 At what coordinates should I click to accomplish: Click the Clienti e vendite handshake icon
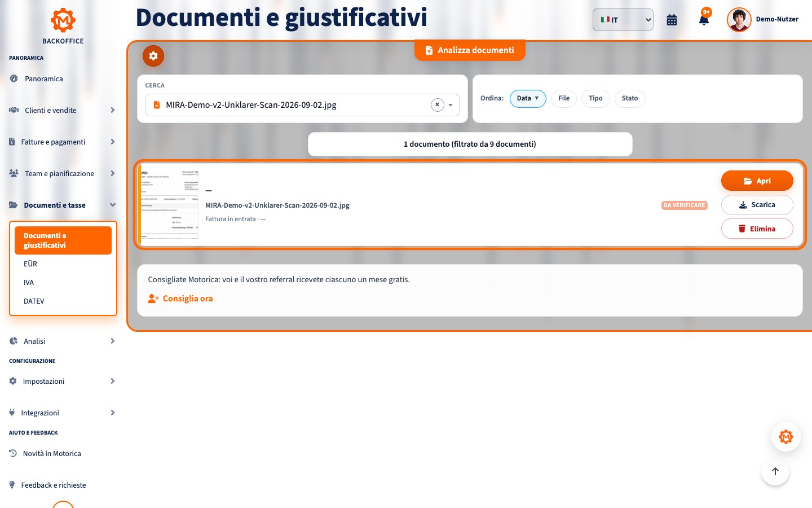click(x=14, y=110)
